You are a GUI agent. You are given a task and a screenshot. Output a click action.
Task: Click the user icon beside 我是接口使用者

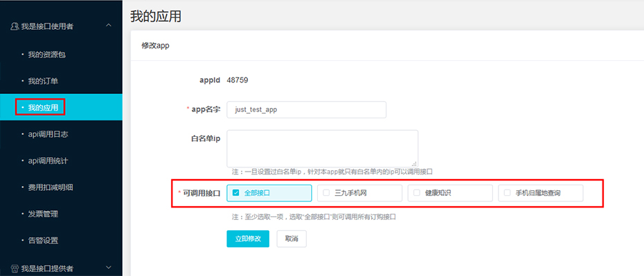tap(15, 26)
